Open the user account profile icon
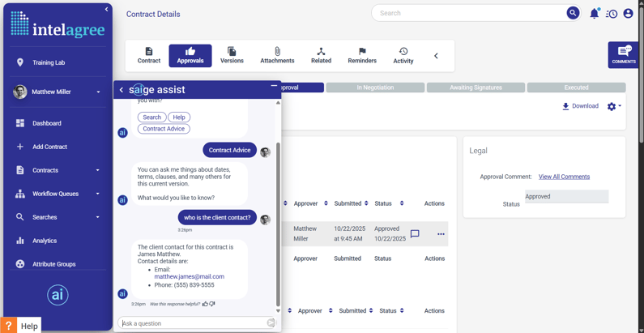This screenshot has width=644, height=333. pyautogui.click(x=629, y=14)
